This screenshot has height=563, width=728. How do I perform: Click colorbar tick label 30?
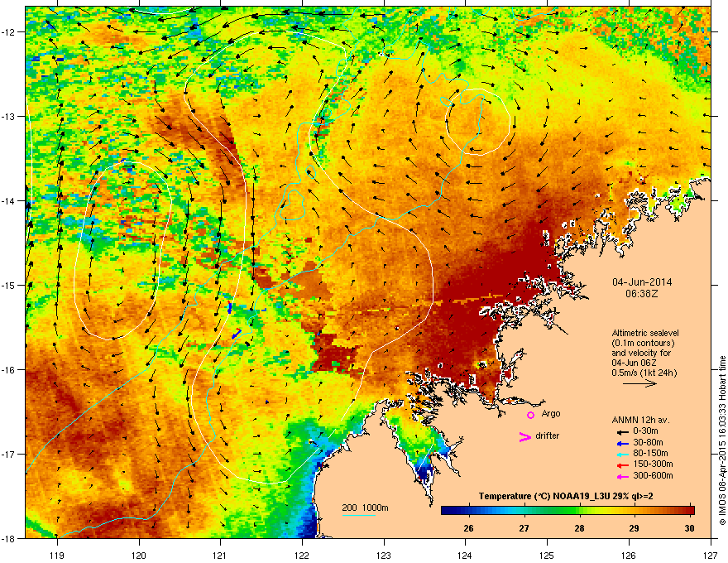click(689, 528)
